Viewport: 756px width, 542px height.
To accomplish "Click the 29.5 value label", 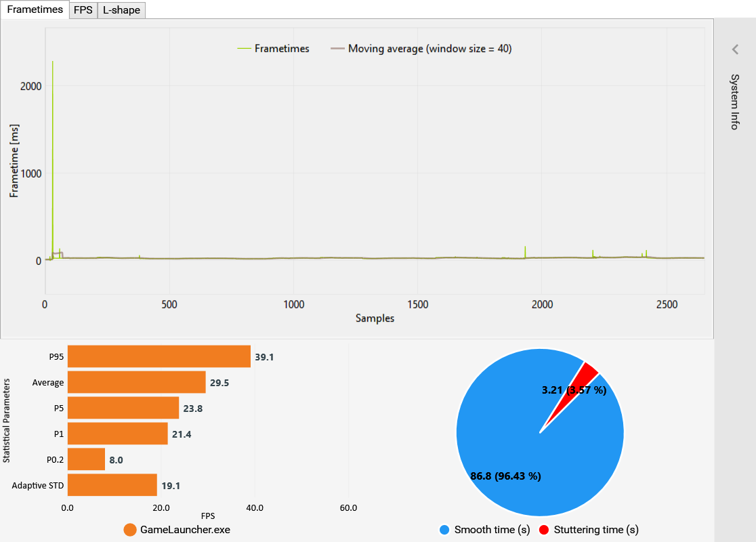I will tap(219, 383).
